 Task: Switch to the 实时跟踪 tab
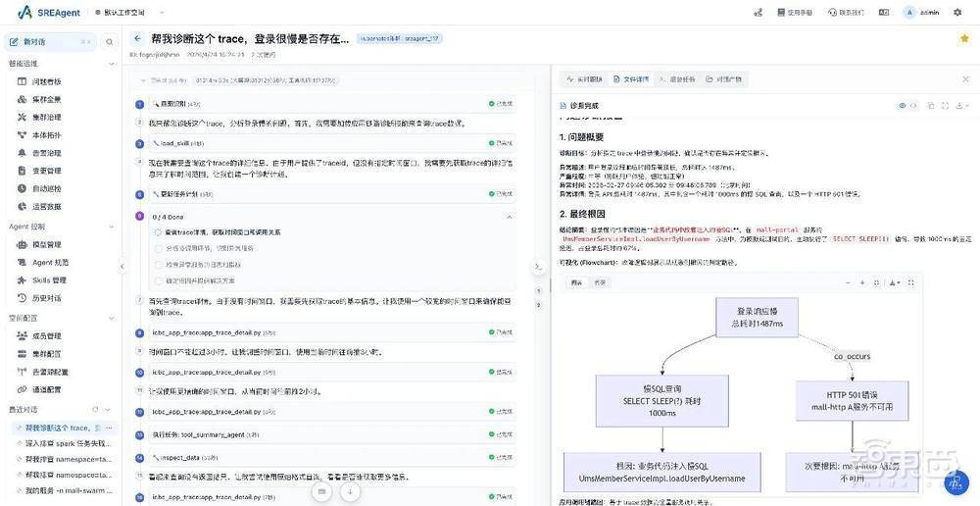tap(584, 79)
